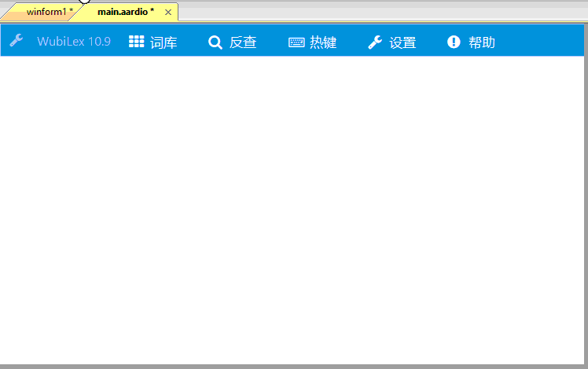Click the wrench logo icon beside WubiLex
Screen dimensions: 588x369
(x=17, y=41)
